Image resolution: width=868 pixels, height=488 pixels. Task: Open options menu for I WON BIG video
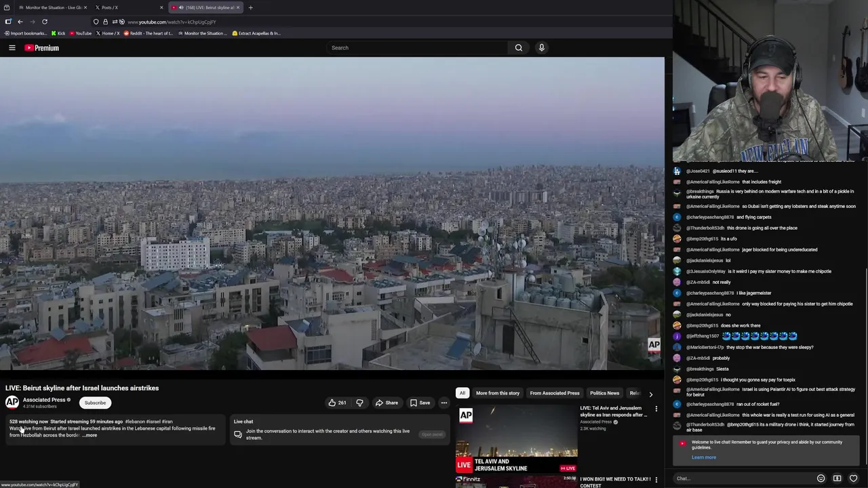coord(656,480)
